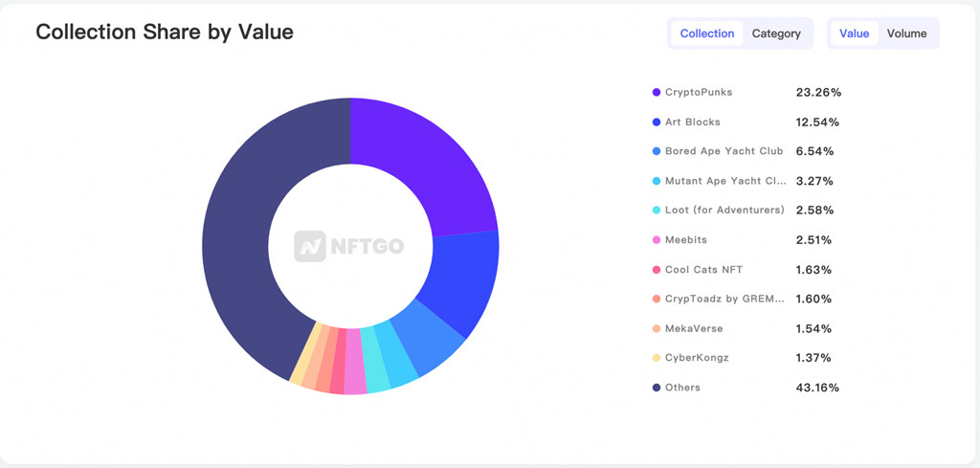The width and height of the screenshot is (980, 468).
Task: Toggle the Loot (for Adventurers) label
Action: tap(724, 211)
